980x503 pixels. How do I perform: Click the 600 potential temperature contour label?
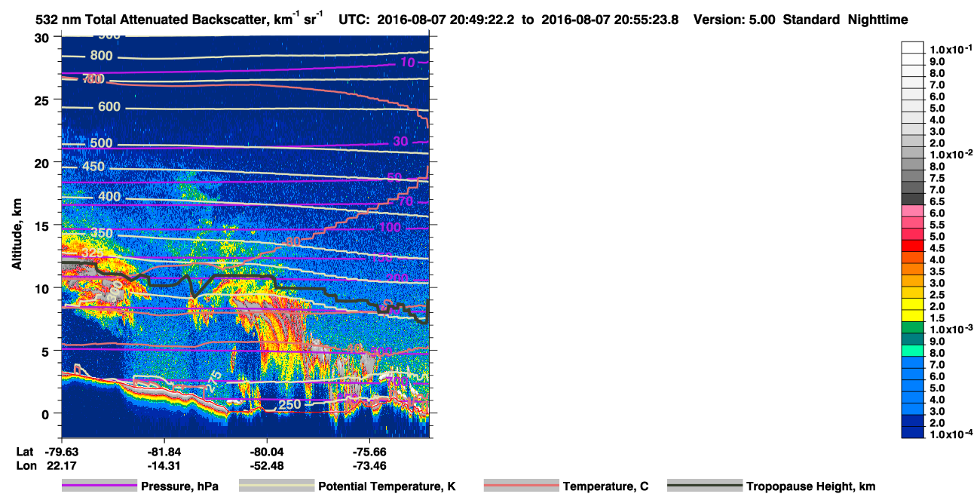[x=109, y=107]
